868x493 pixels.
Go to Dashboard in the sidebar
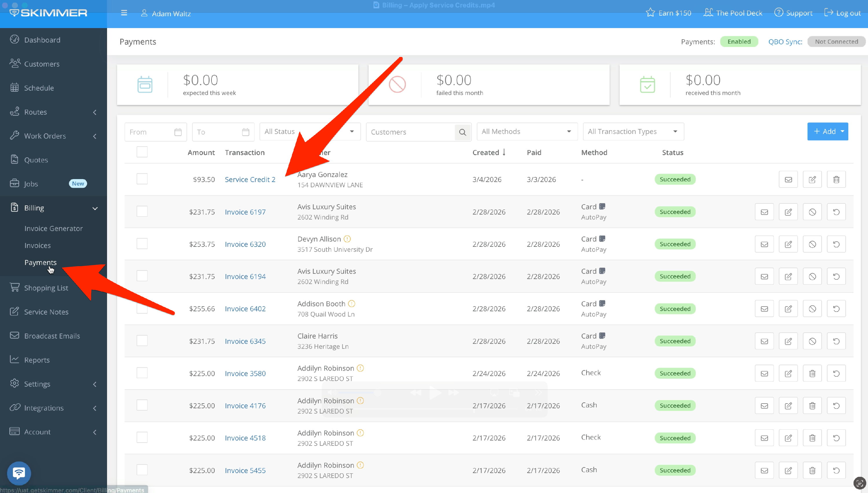tap(42, 40)
